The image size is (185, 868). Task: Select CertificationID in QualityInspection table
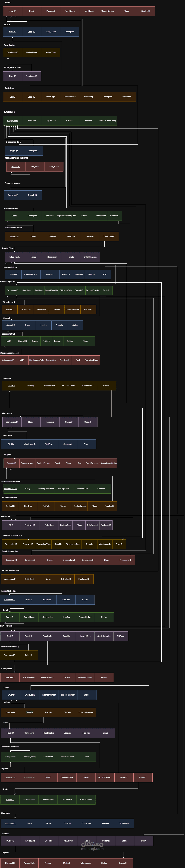pos(88,560)
